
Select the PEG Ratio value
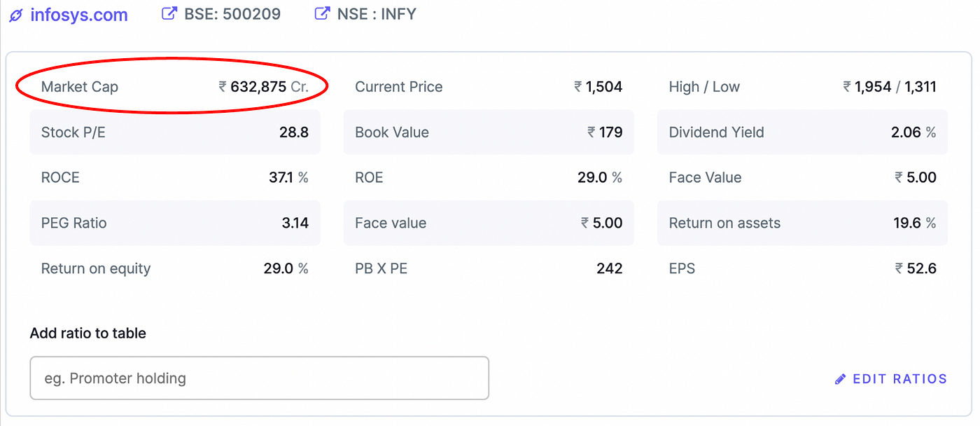[x=297, y=223]
